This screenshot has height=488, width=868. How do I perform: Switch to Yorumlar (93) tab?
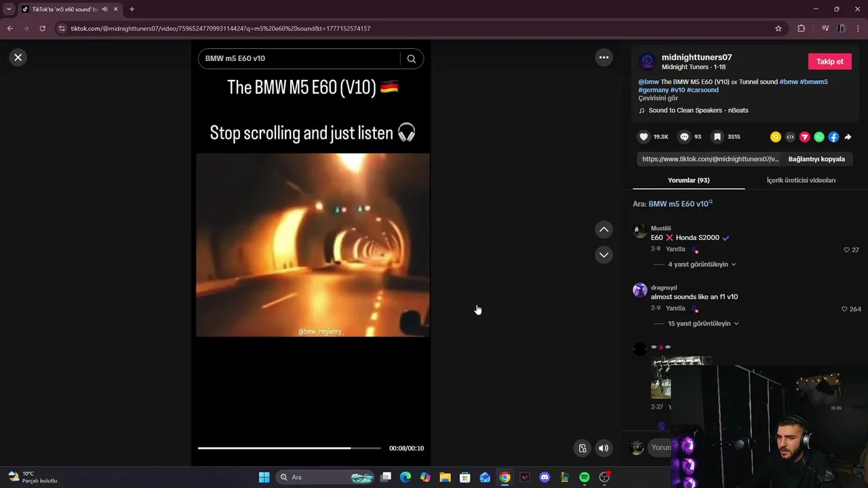click(x=688, y=180)
